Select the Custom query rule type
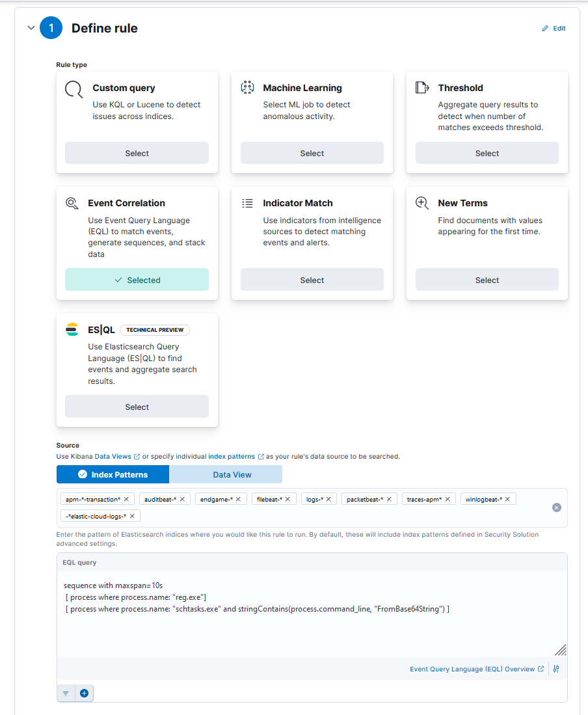588x715 pixels. coord(137,154)
